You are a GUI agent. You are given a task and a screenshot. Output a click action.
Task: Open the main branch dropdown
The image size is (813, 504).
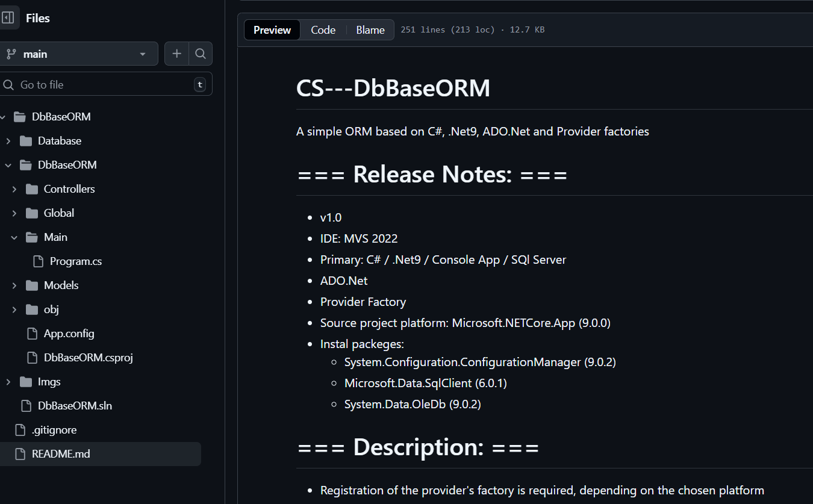(78, 54)
